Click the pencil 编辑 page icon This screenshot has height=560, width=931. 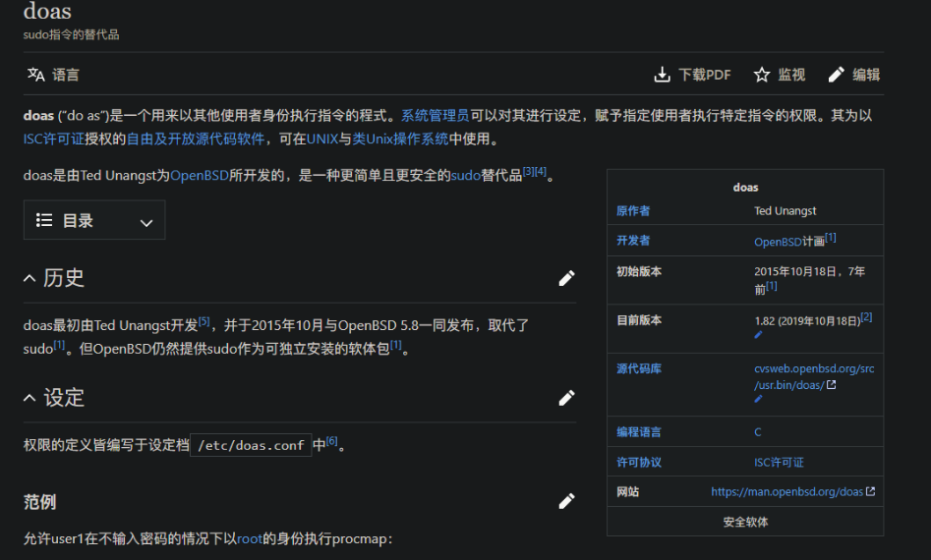(x=836, y=75)
